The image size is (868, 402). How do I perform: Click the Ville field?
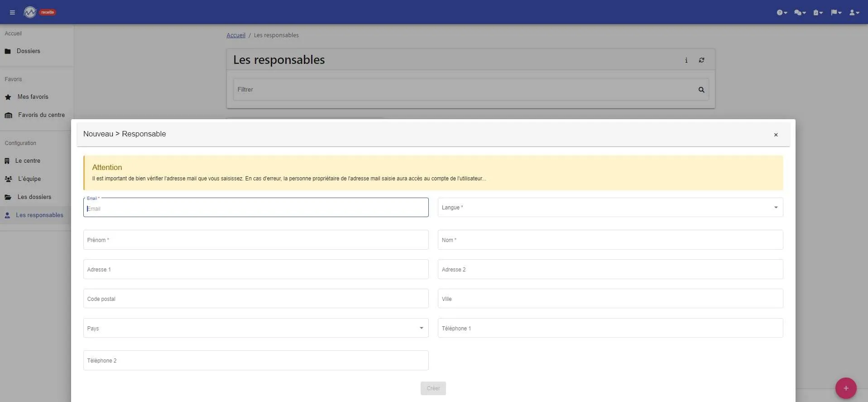tap(610, 299)
